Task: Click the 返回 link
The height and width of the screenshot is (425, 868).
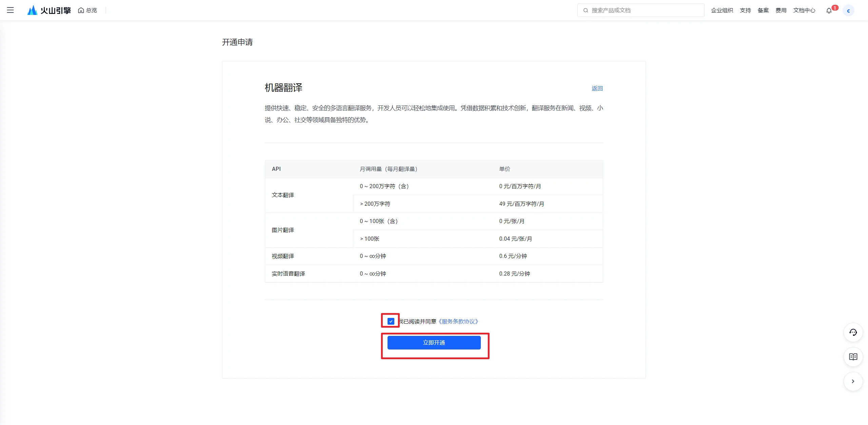Action: coord(597,88)
